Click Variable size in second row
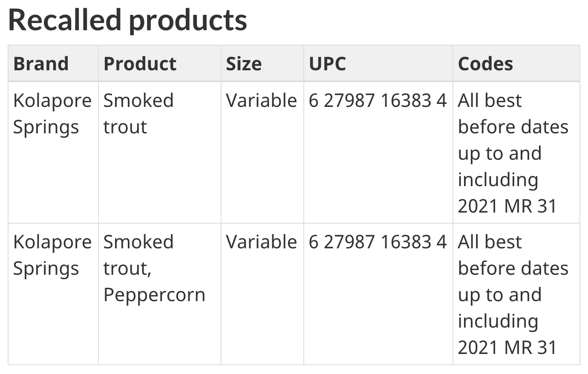 point(261,242)
